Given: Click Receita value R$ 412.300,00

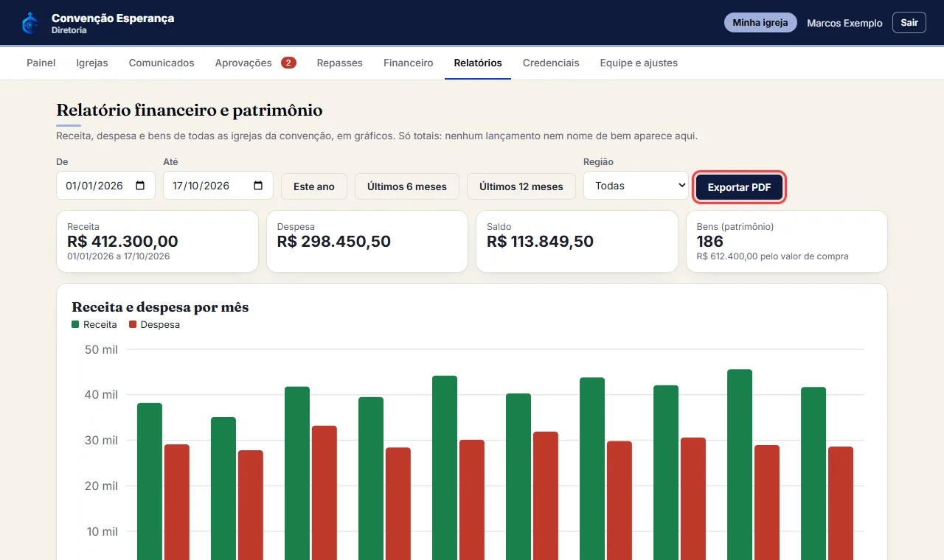Looking at the screenshot, I should (x=122, y=241).
